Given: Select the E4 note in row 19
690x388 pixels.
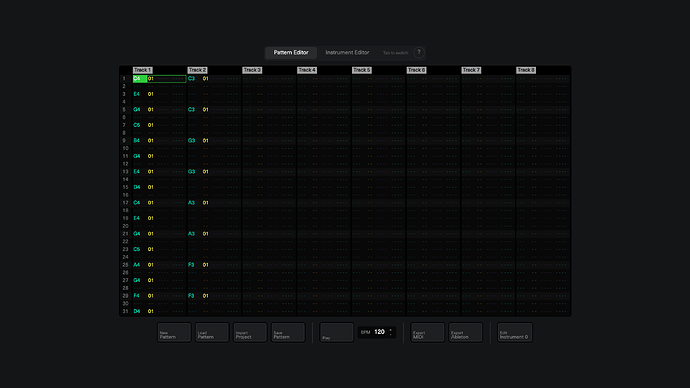Looking at the screenshot, I should (137, 218).
